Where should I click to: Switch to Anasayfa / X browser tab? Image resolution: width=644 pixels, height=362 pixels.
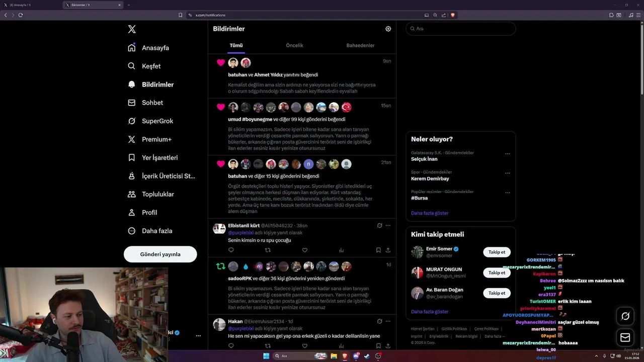coord(31,5)
